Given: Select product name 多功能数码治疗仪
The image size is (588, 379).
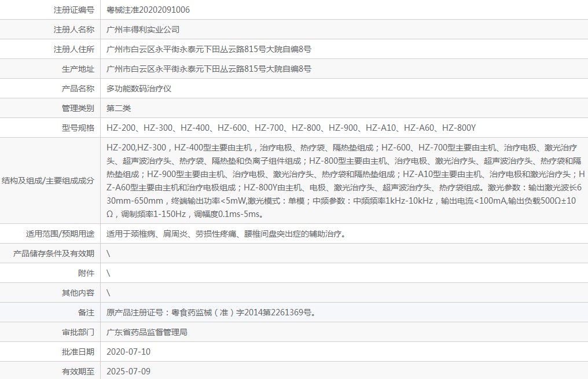Looking at the screenshot, I should click(139, 89).
